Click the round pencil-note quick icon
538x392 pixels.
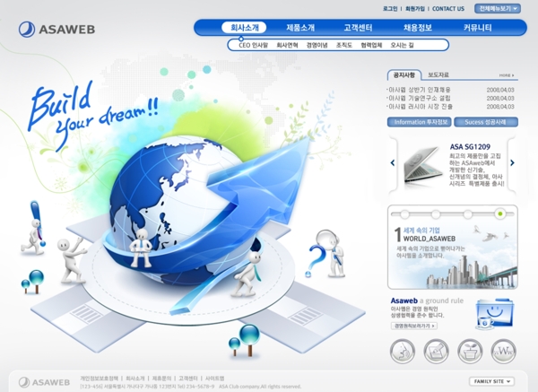pos(436,351)
